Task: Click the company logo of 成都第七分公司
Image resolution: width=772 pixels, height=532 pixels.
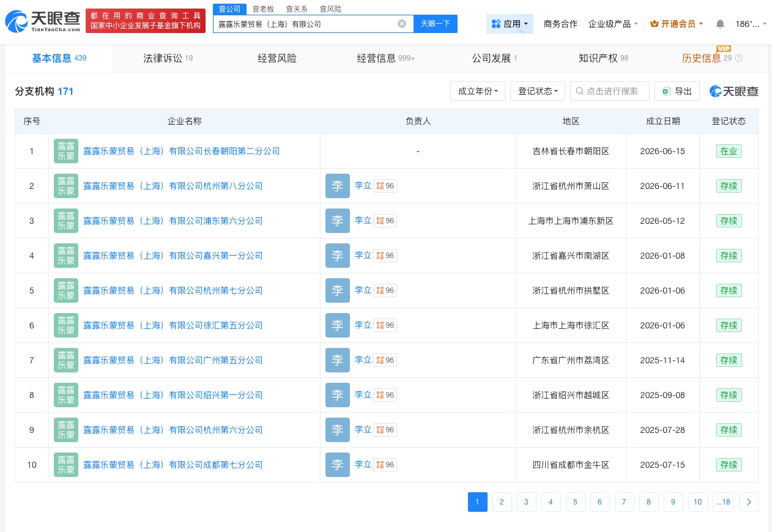Action: (x=66, y=465)
